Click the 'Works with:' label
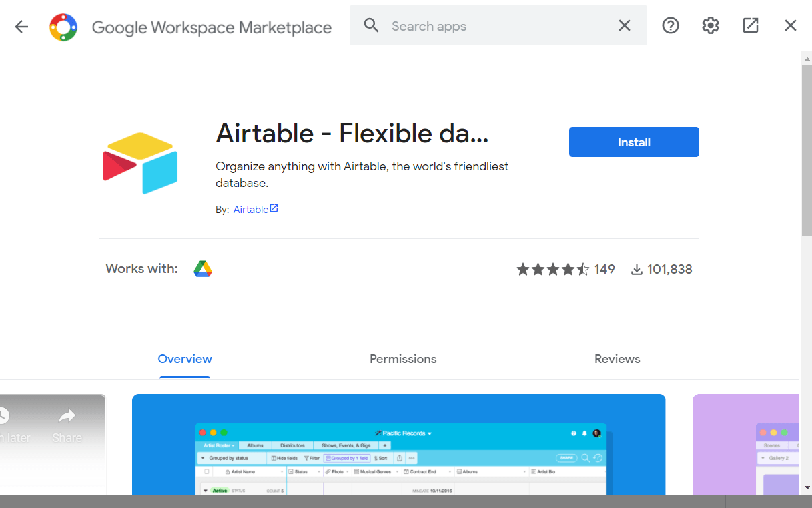The height and width of the screenshot is (508, 812). [141, 269]
